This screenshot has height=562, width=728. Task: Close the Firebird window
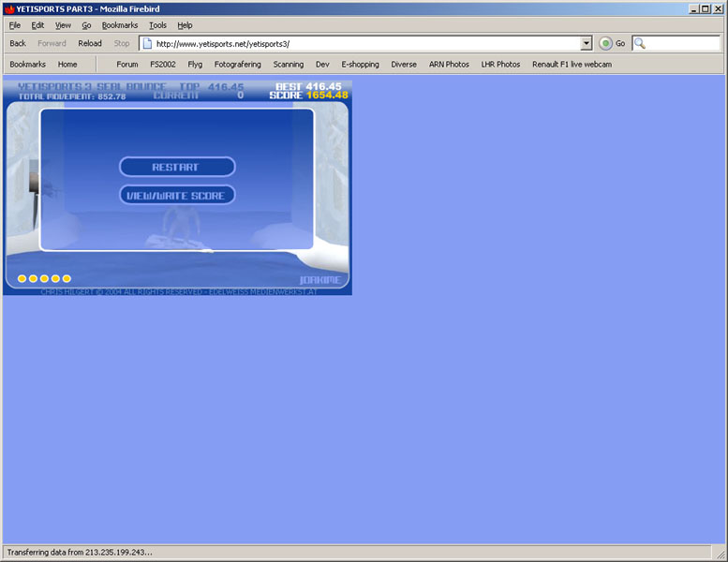pos(718,8)
